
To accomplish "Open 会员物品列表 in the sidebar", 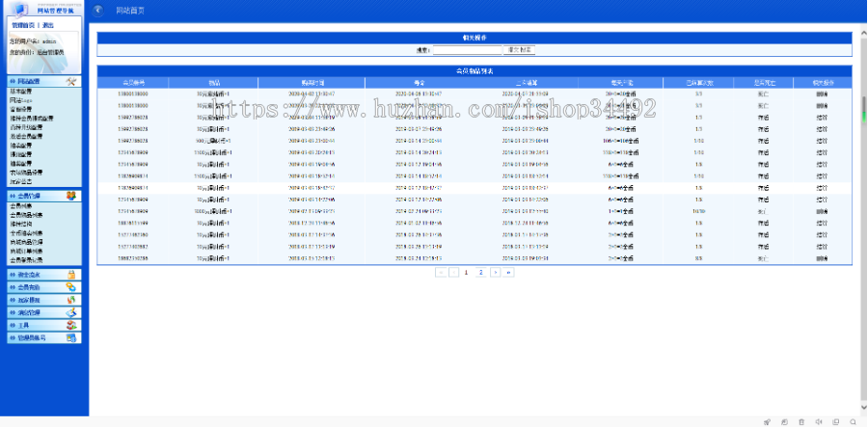I will coord(26,215).
